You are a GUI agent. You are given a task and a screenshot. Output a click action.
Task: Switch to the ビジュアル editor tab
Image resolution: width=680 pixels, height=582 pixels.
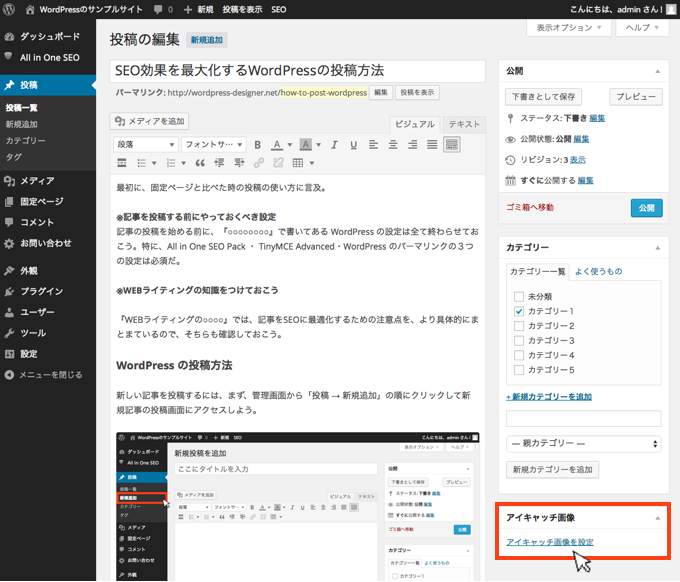click(415, 124)
